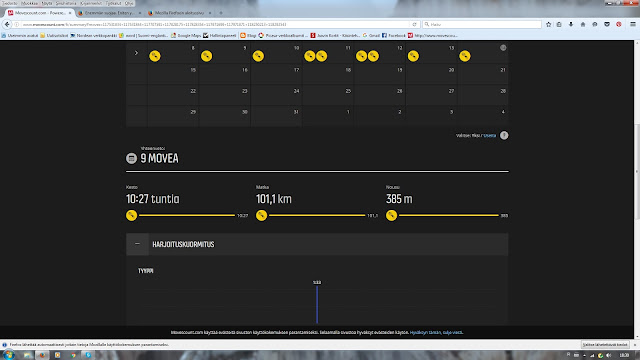
Task: Open the downloads arrow icon
Action: click(x=571, y=24)
